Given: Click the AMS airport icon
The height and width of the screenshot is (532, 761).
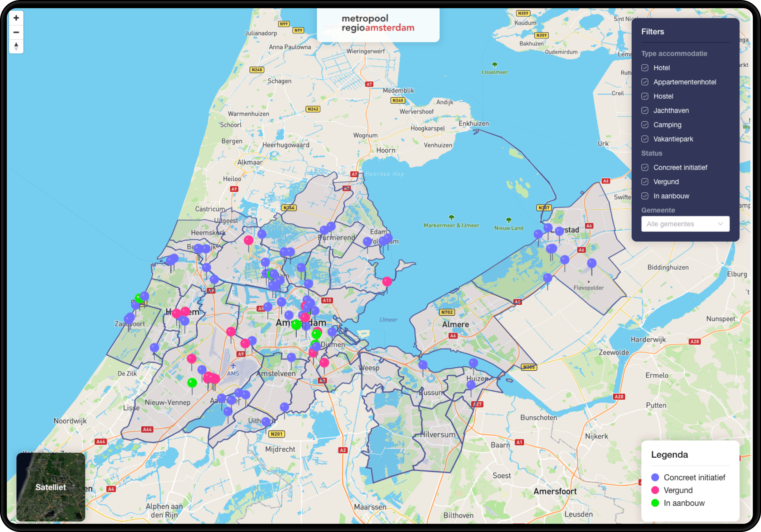Looking at the screenshot, I should pos(233,366).
